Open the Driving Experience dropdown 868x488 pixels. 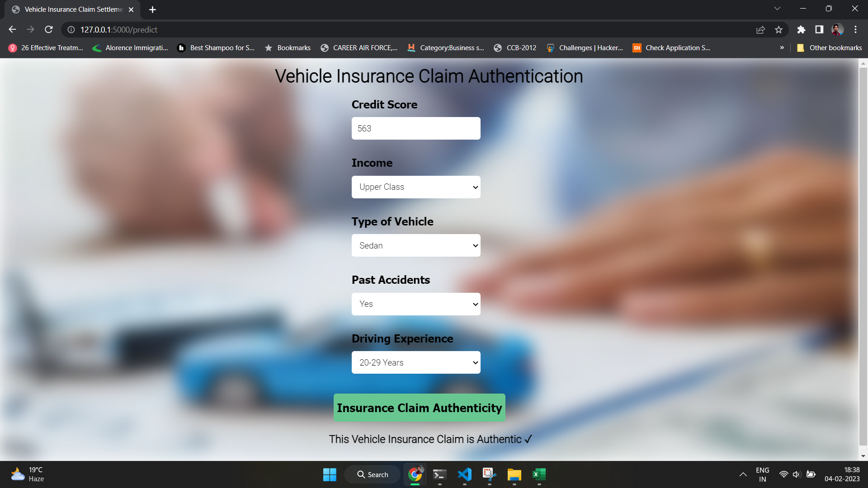tap(415, 362)
